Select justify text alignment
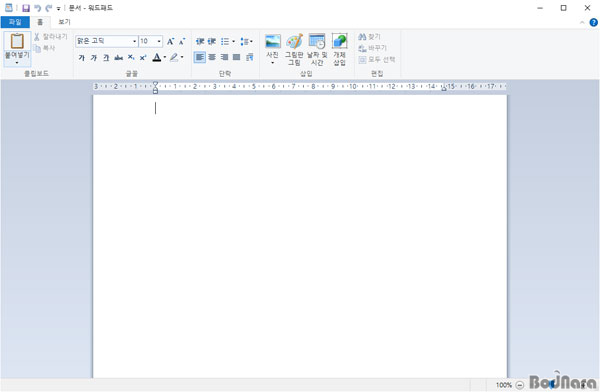600x392 pixels. pos(236,57)
